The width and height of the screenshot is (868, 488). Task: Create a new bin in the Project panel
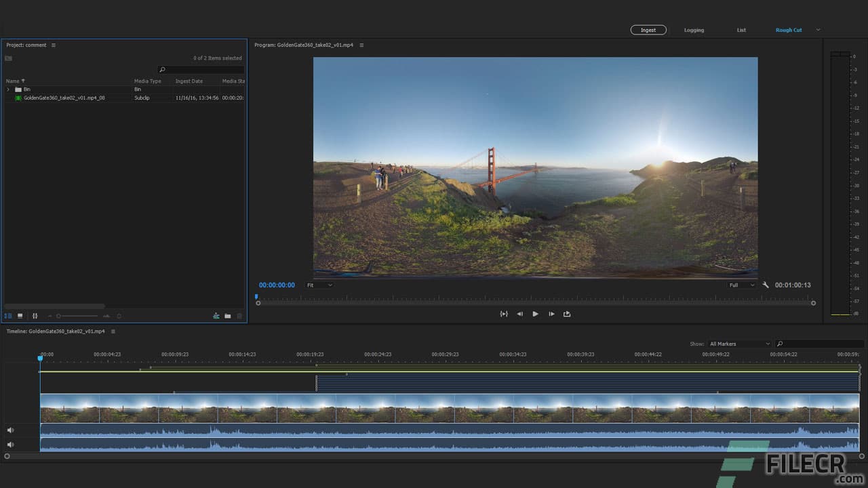pos(228,316)
